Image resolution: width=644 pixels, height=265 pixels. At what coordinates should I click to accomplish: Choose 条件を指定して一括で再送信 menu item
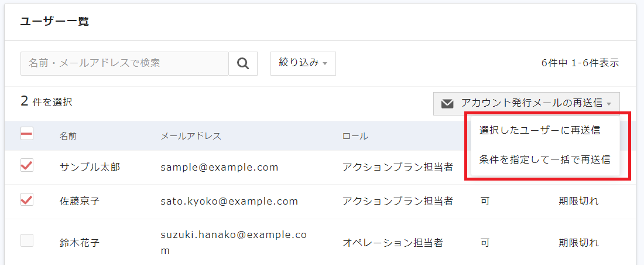544,159
